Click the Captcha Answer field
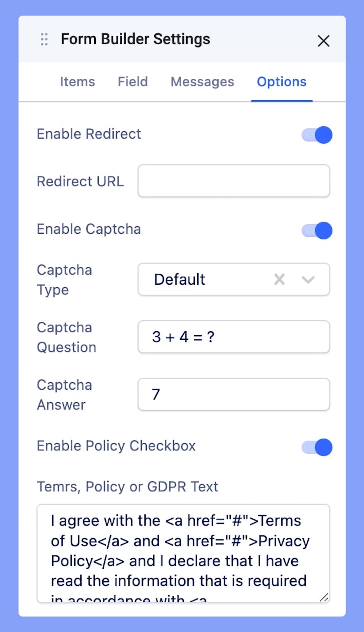Screen dimensions: 364x632 234,394
